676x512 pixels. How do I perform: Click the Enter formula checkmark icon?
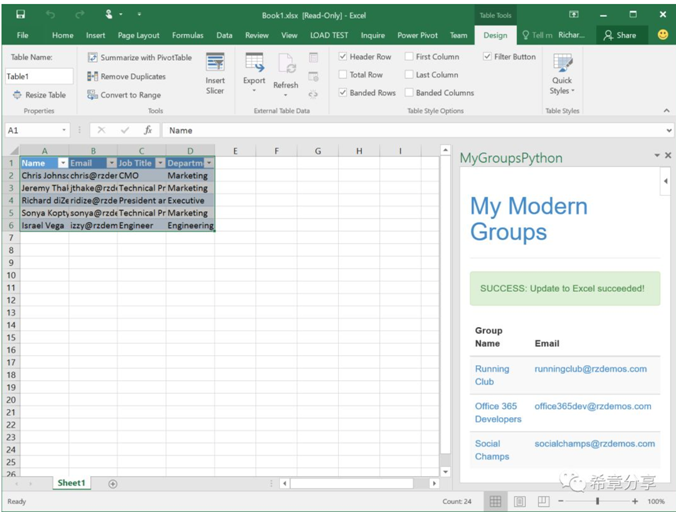click(x=125, y=130)
